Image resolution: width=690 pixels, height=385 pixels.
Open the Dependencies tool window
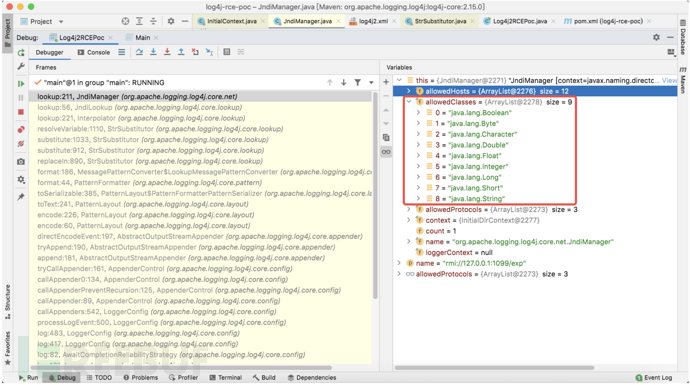pos(312,378)
